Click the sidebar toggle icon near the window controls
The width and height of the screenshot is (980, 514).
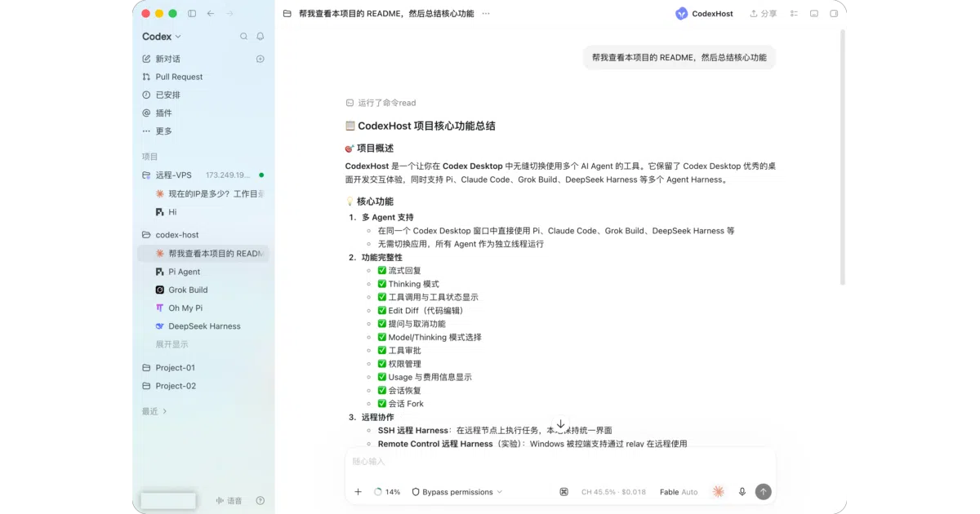point(192,13)
